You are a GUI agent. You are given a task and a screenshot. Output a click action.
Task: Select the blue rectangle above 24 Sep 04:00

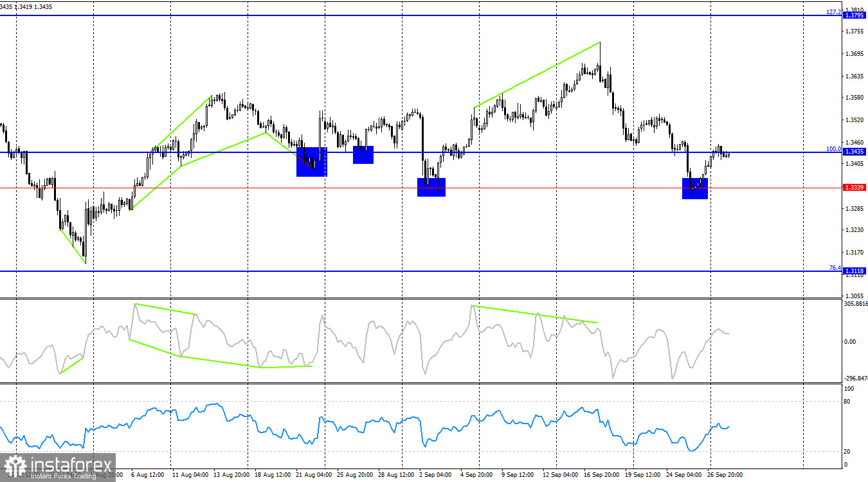pyautogui.click(x=695, y=188)
